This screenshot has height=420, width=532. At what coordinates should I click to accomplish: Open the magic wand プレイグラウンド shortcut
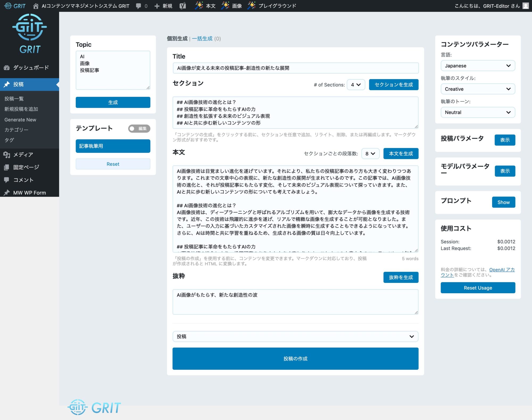[272, 6]
